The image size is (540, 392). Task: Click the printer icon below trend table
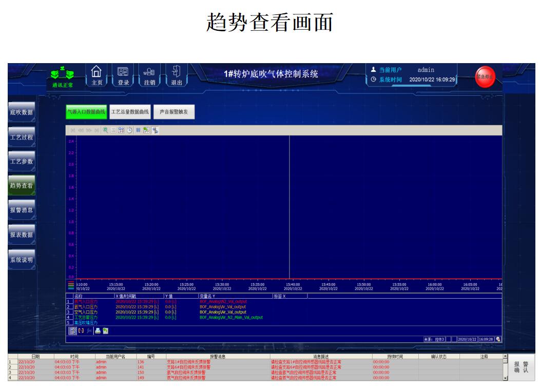(98, 331)
